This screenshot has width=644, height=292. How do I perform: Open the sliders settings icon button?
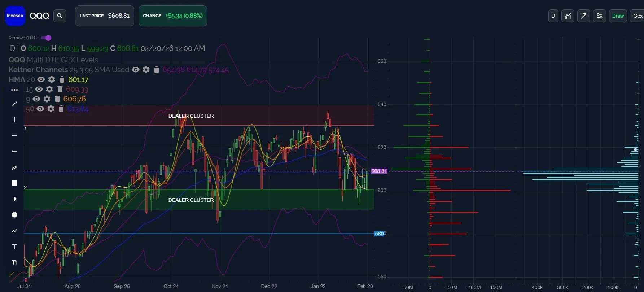coord(600,16)
